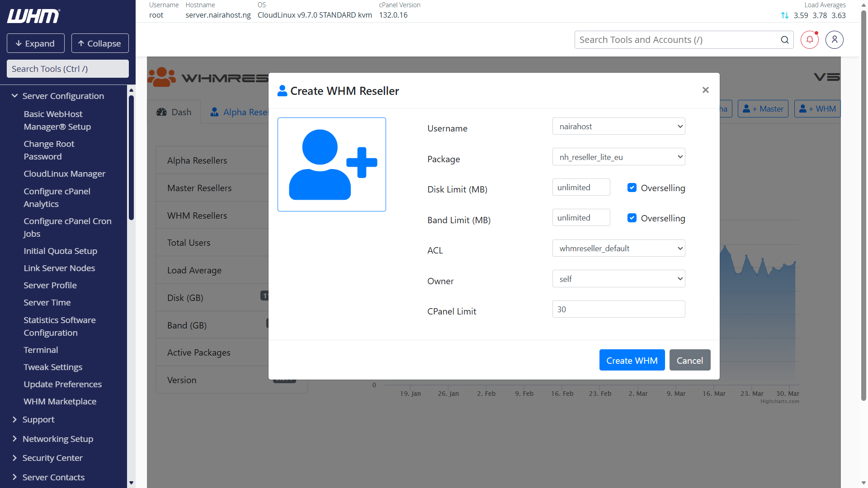Click the + WHM button

817,109
